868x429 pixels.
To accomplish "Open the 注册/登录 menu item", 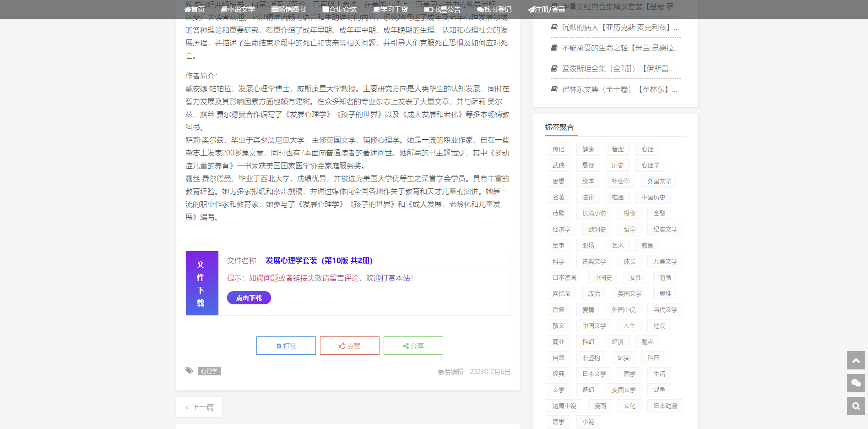I will tap(547, 9).
